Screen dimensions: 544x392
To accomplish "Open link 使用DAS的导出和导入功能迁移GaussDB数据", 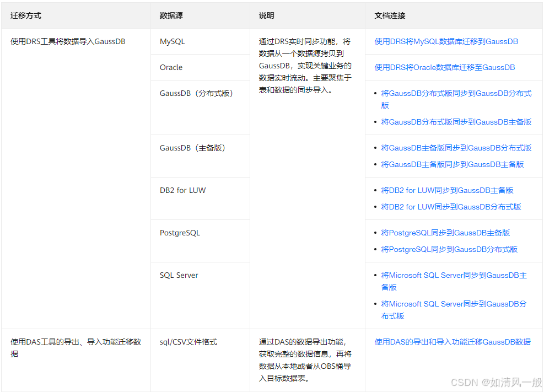I will click(x=453, y=342).
